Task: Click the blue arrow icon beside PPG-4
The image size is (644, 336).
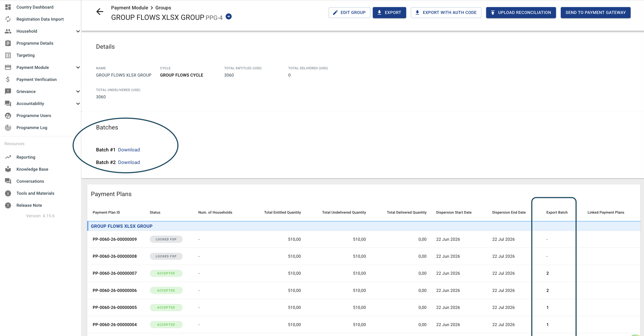Action: (x=228, y=16)
